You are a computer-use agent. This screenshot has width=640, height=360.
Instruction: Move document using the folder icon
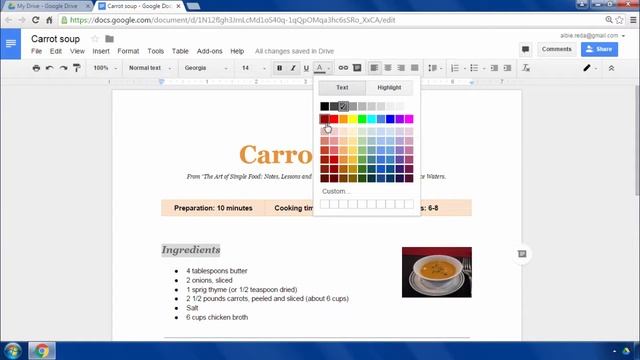(109, 39)
